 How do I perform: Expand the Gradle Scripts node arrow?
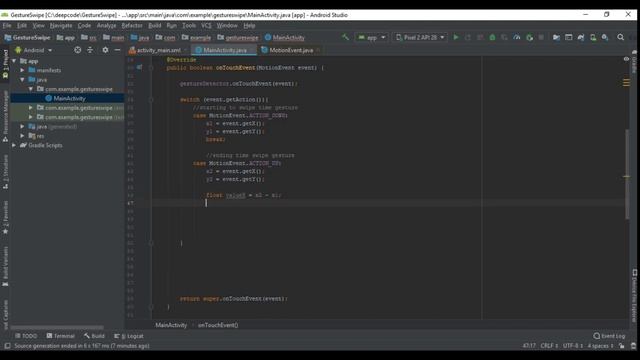point(14,145)
